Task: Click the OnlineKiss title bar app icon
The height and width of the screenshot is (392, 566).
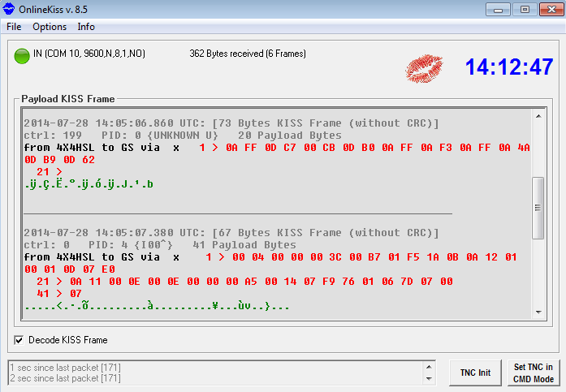Action: [x=9, y=9]
